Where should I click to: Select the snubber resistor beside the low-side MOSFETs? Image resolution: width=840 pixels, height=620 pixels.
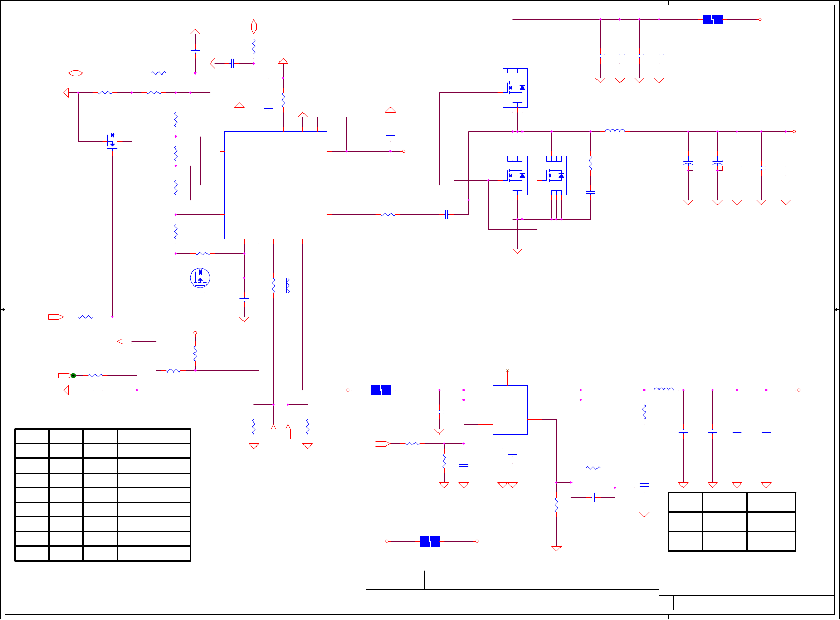point(590,164)
